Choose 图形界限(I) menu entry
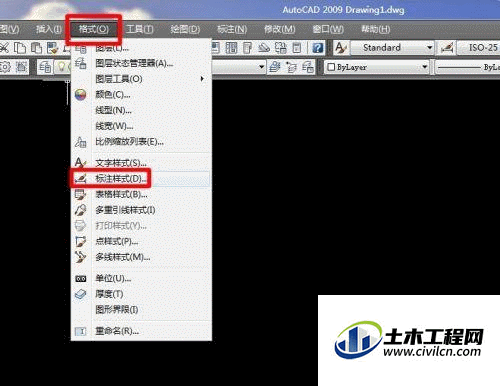 141,310
